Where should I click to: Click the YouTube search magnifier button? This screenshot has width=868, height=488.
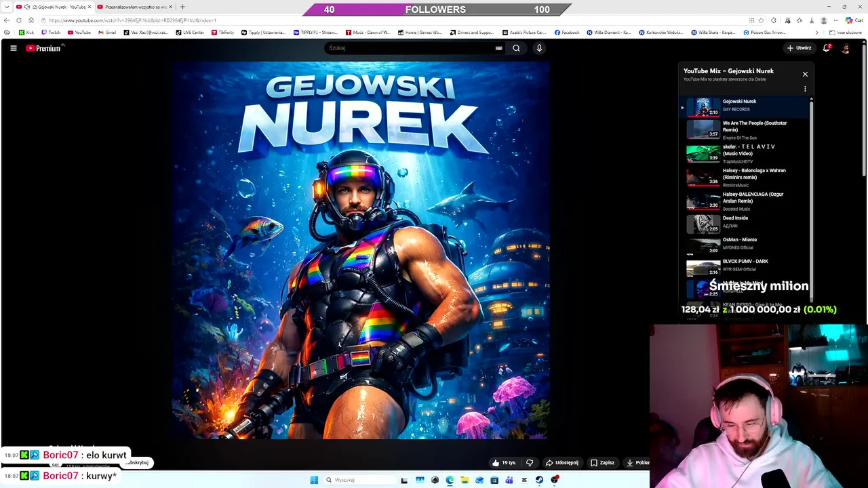pos(516,48)
